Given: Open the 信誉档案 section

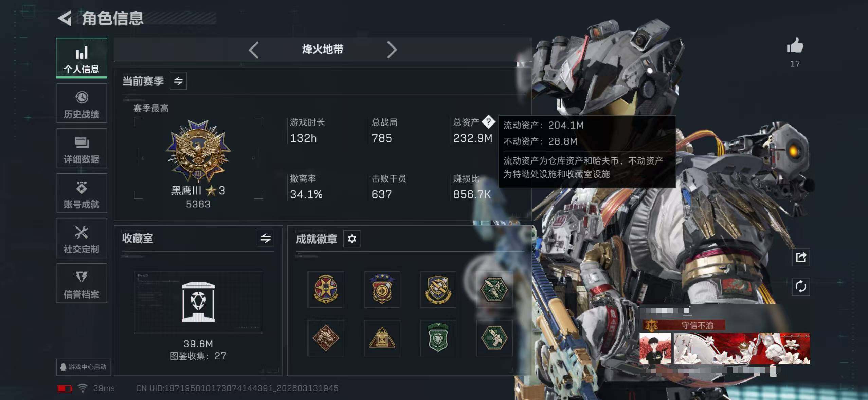Looking at the screenshot, I should pos(82,283).
